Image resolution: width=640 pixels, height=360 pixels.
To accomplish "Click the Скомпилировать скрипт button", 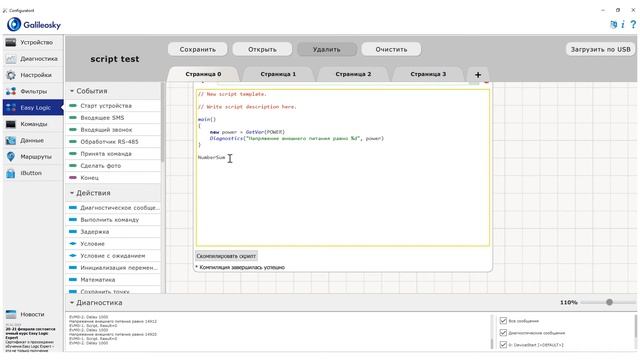I will point(226,256).
